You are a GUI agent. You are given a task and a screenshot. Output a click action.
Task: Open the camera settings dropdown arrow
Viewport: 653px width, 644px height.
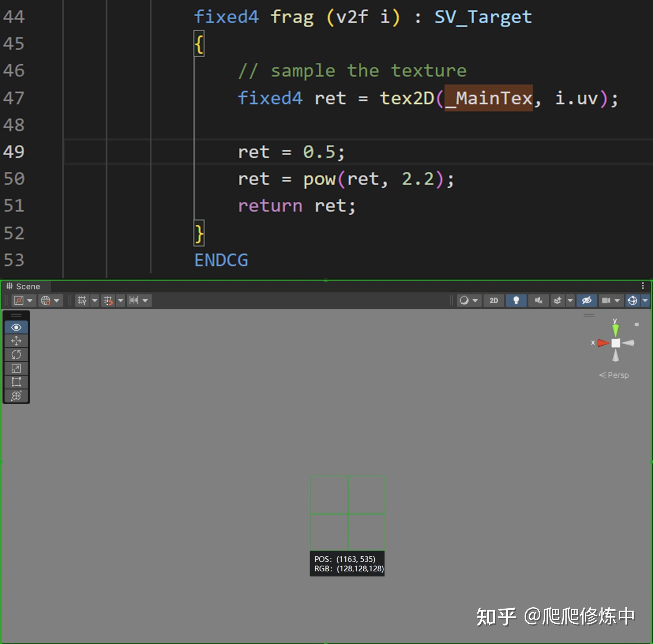click(x=617, y=300)
